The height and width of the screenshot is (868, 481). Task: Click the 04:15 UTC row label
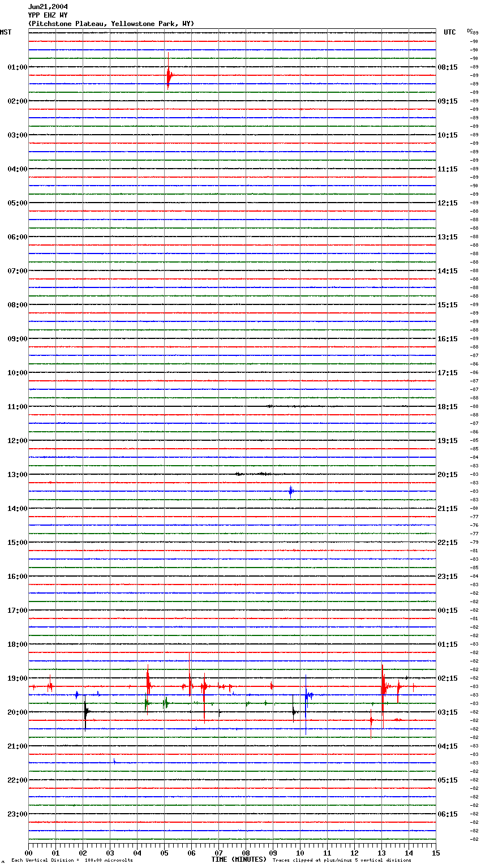[x=448, y=746]
